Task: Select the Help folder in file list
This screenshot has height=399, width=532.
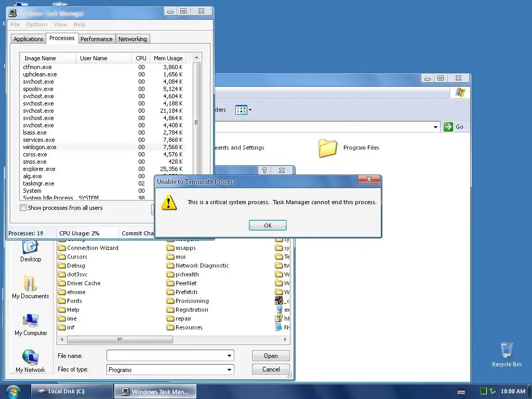Action: click(69, 310)
